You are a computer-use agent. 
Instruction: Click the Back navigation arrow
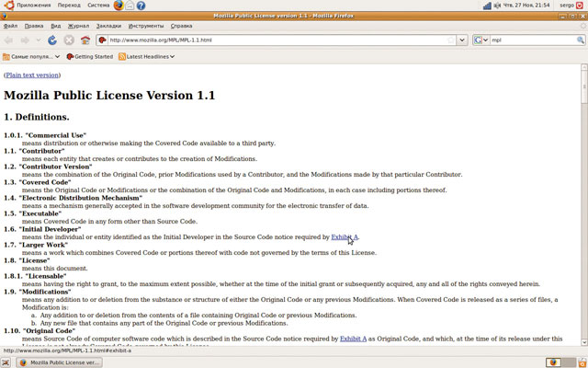tap(10, 40)
